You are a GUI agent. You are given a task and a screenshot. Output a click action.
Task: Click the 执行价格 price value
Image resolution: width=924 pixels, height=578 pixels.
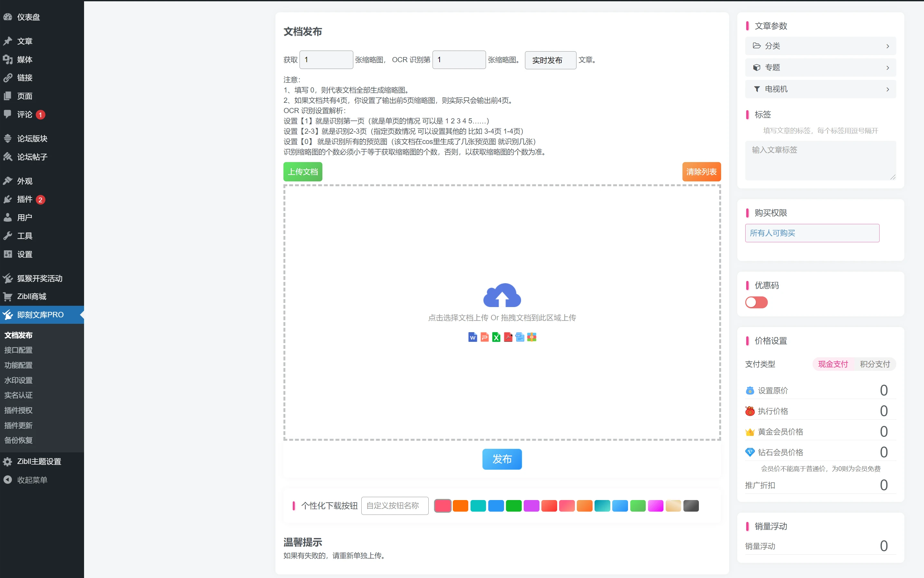(x=883, y=411)
